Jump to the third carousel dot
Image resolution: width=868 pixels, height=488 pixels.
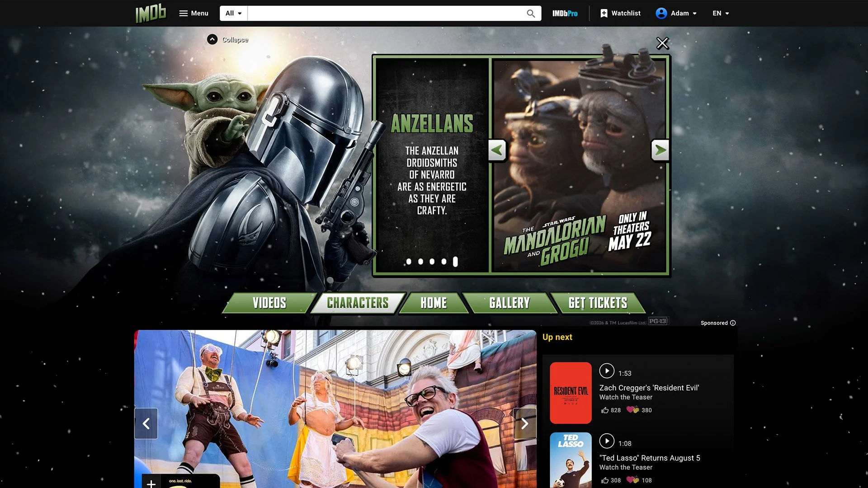click(432, 262)
